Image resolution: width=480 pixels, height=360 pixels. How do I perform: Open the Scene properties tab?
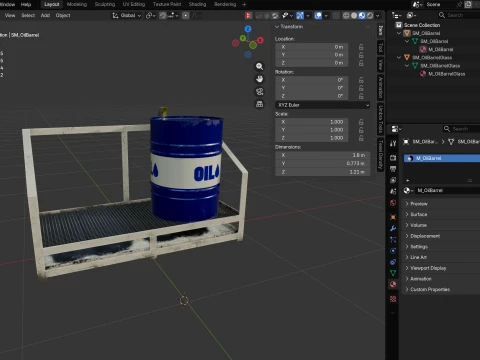click(x=393, y=192)
